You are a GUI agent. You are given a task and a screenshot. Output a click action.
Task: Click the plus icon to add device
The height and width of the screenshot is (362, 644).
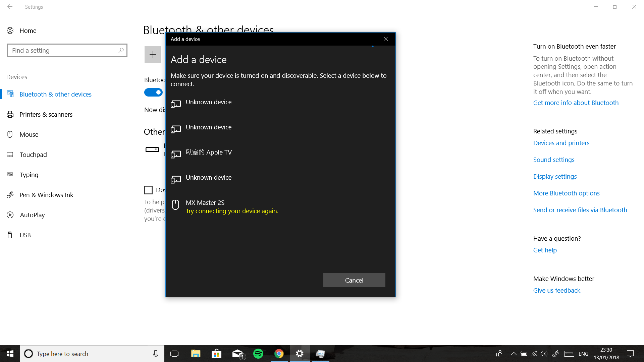153,55
